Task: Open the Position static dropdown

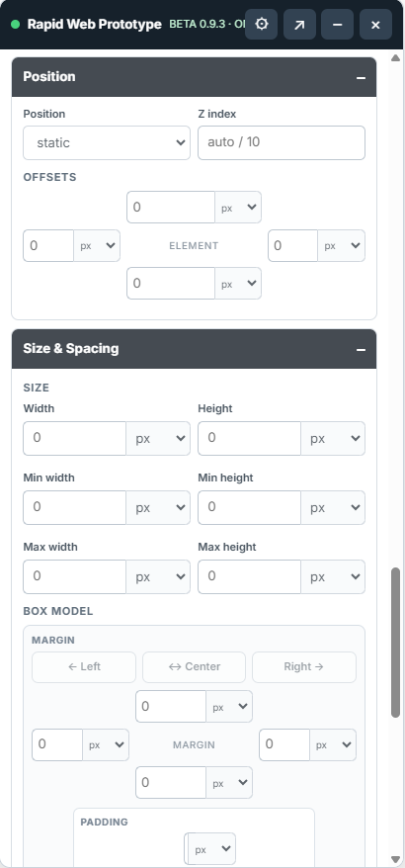Action: point(107,142)
